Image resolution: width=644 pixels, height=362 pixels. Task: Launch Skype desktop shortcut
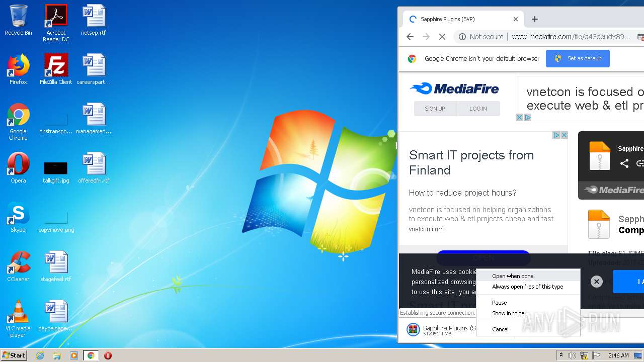pyautogui.click(x=18, y=217)
